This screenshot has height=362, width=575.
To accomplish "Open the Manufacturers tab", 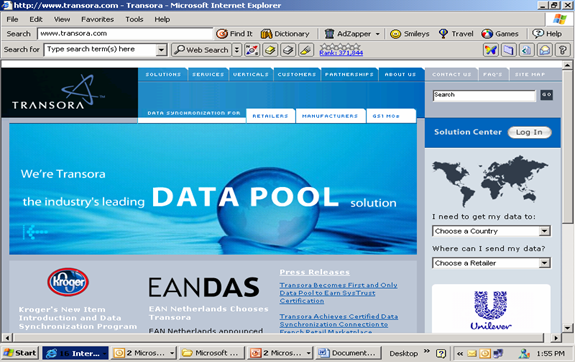I will (330, 116).
